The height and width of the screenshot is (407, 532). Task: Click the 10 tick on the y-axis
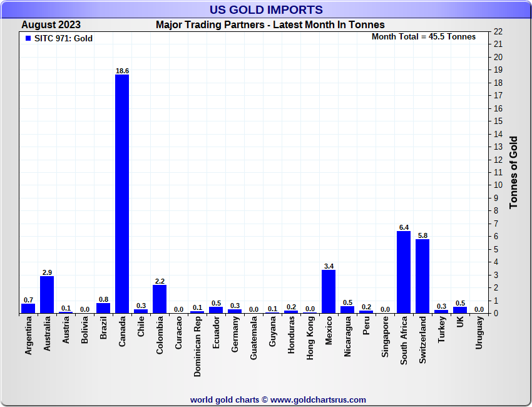coord(498,185)
